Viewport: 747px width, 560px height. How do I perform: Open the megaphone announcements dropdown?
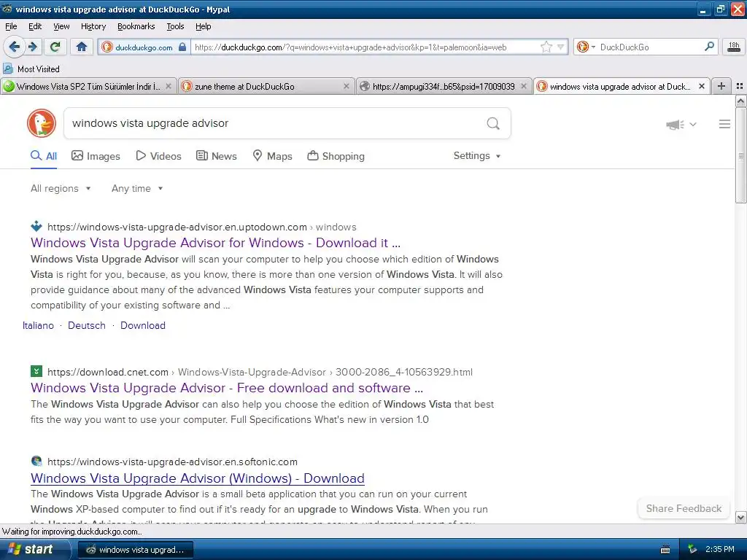tap(681, 124)
